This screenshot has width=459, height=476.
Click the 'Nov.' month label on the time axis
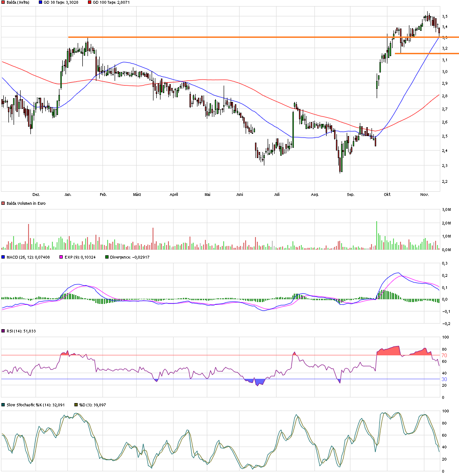click(424, 195)
